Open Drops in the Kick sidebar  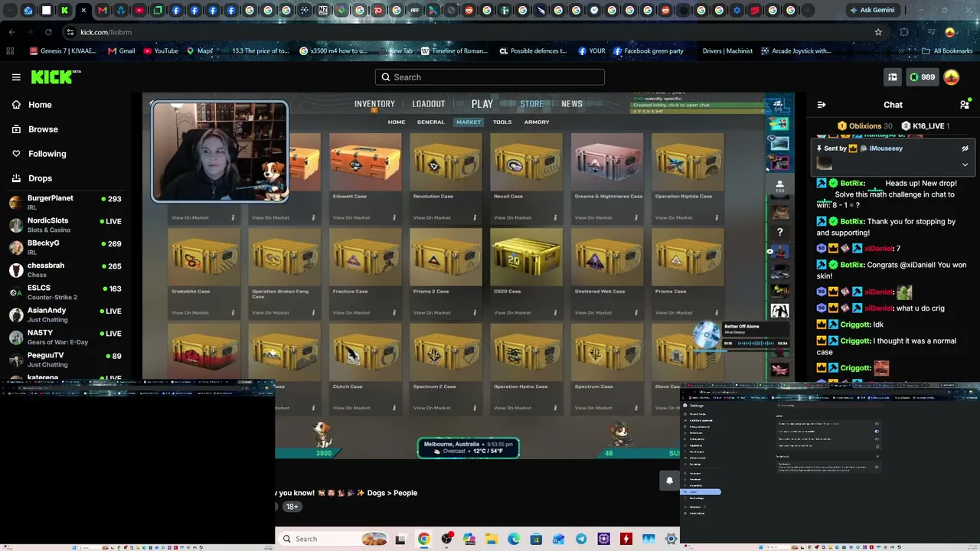tap(40, 178)
